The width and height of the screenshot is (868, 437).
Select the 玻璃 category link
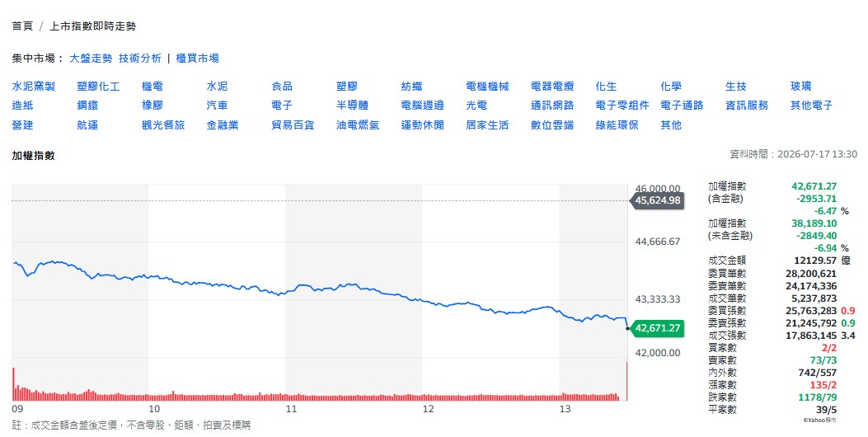[x=800, y=87]
